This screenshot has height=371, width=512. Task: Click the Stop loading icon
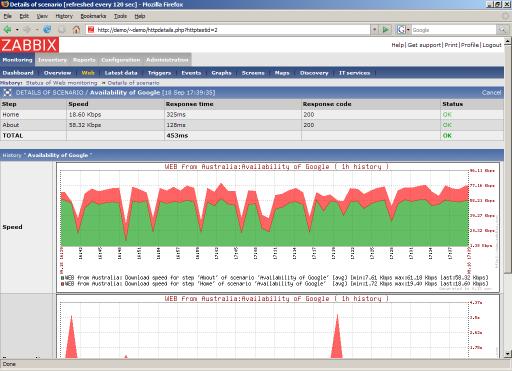(62, 30)
